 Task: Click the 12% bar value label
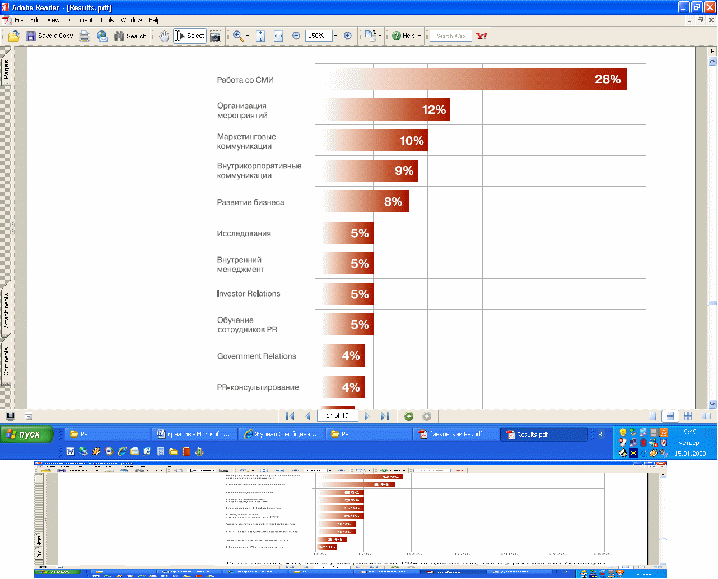434,110
